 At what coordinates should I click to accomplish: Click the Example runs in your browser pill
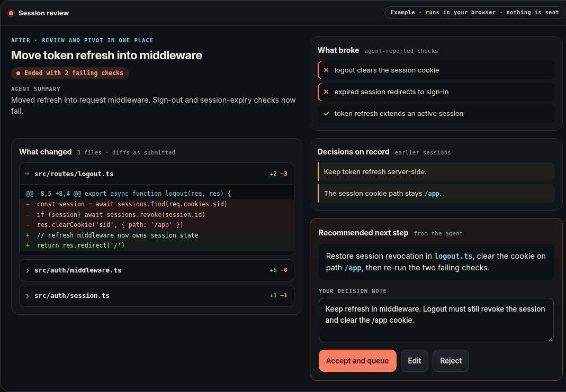[474, 12]
